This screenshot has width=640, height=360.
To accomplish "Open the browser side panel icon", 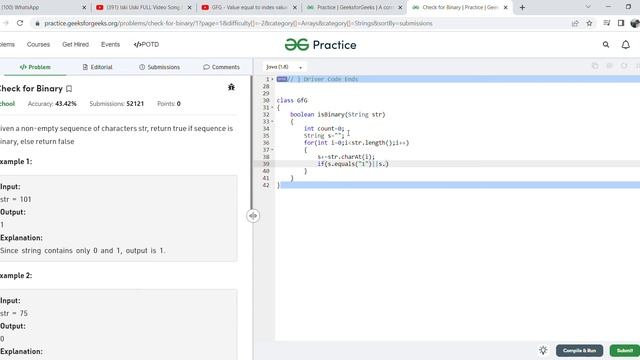I will coord(621,23).
